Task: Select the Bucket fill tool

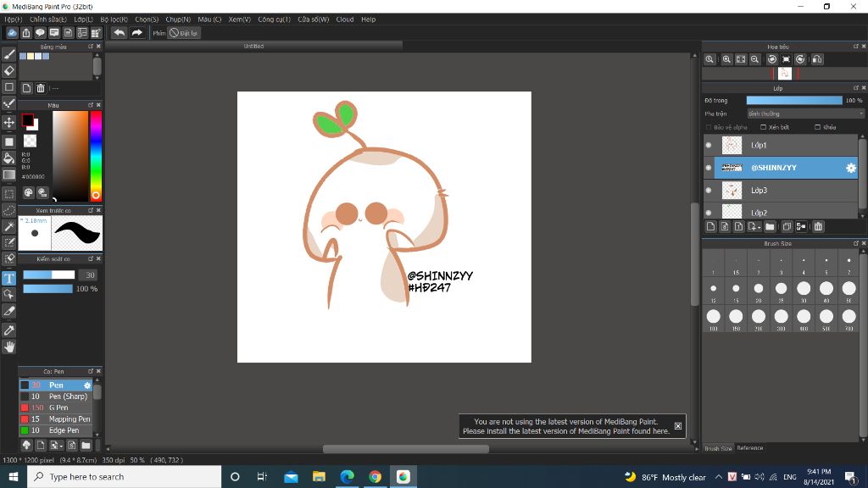Action: [9, 158]
